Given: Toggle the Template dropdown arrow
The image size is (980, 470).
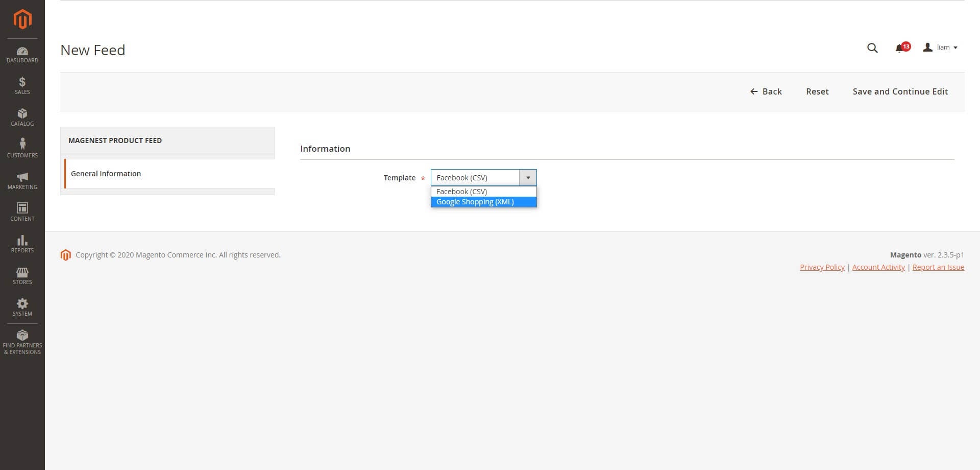Looking at the screenshot, I should pyautogui.click(x=528, y=178).
